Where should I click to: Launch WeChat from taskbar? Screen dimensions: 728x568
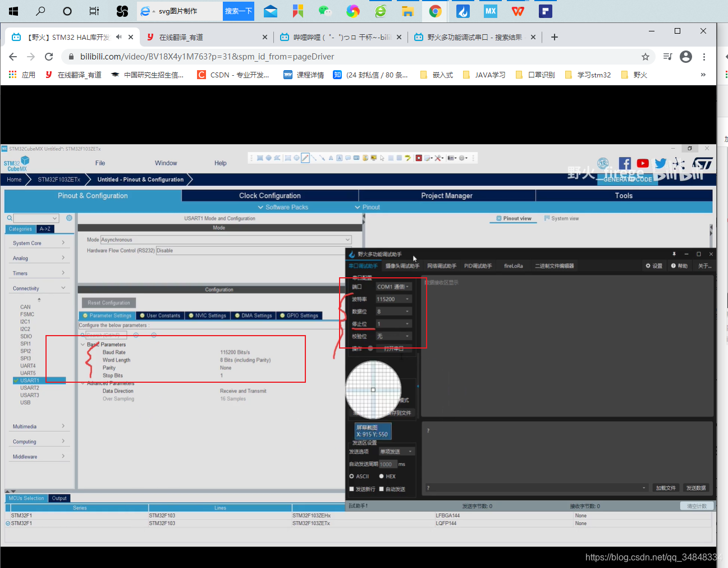[x=325, y=11]
